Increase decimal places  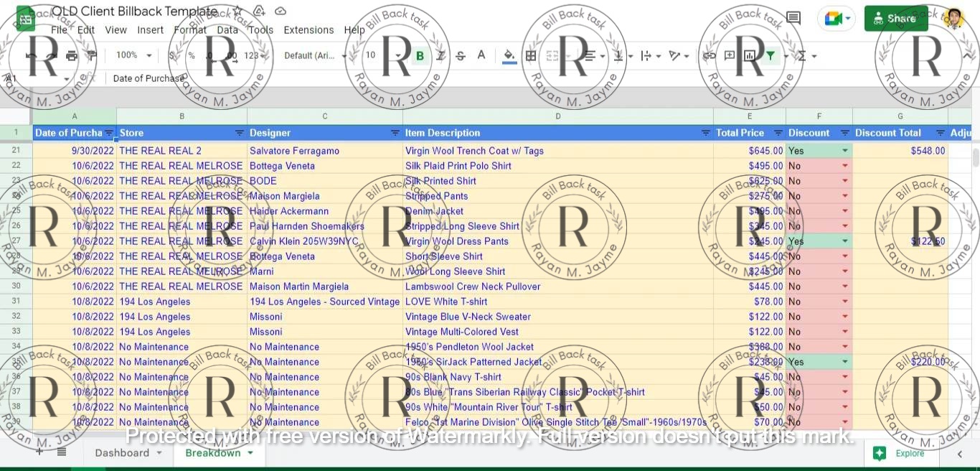(x=230, y=55)
